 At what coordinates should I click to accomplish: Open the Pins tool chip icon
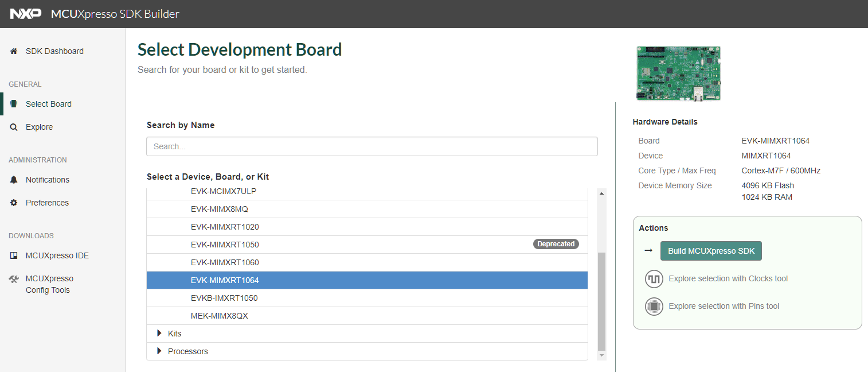654,307
